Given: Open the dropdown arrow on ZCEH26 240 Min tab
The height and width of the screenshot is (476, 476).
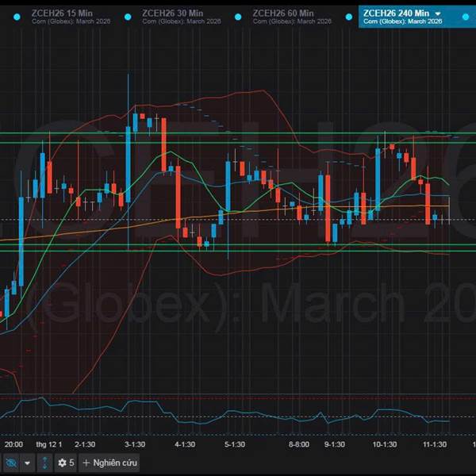Looking at the screenshot, I should [x=438, y=13].
